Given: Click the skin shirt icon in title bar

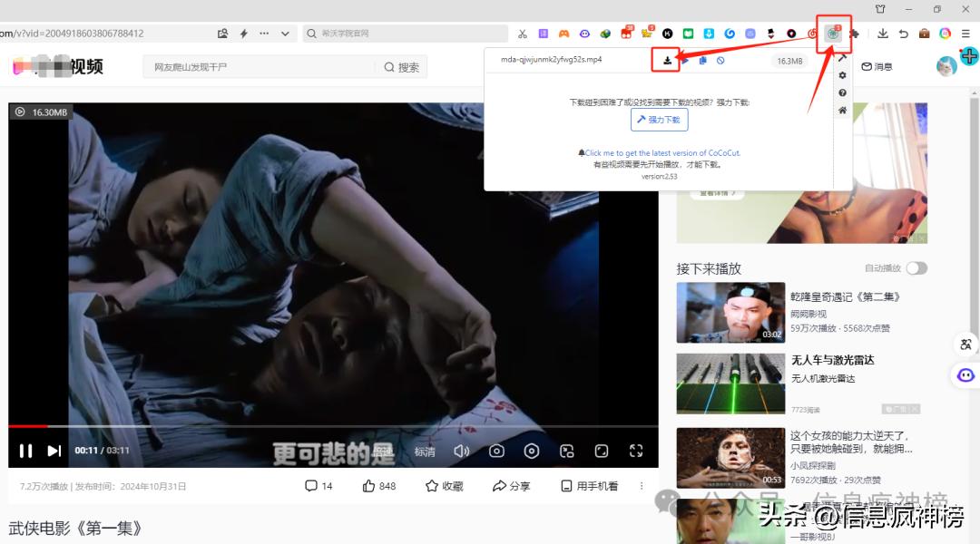Looking at the screenshot, I should pos(880,9).
